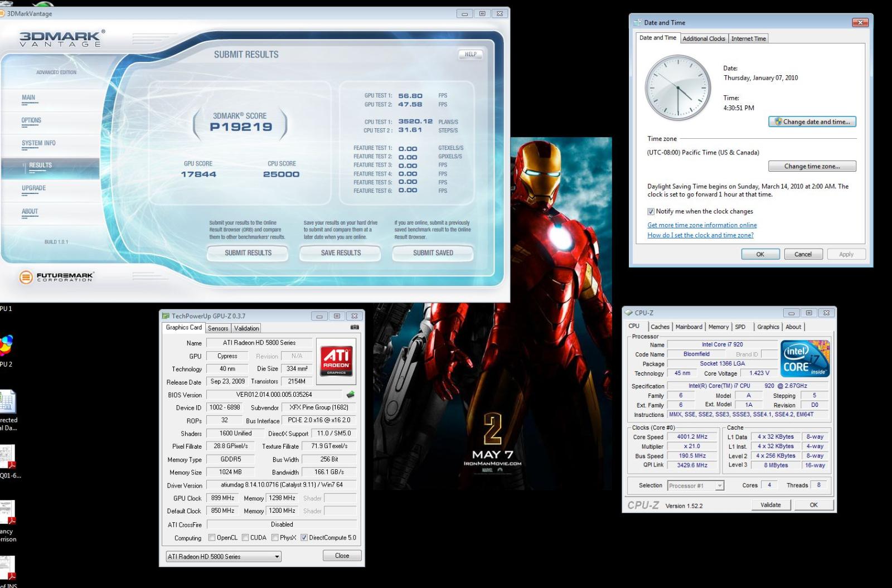Toggle the OpenCL checkbox in GPU-Z
The width and height of the screenshot is (892, 588).
(212, 538)
